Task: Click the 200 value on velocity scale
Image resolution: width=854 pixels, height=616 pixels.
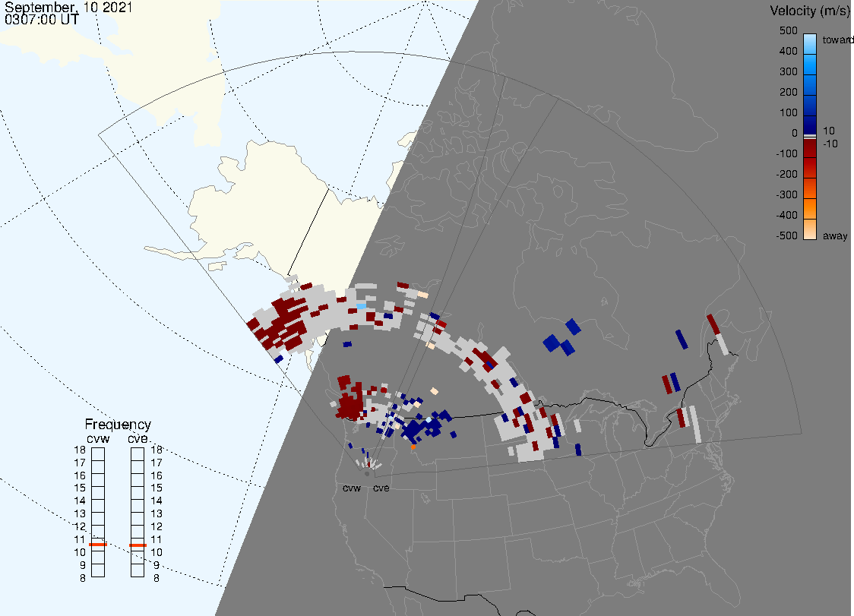Action: 788,92
